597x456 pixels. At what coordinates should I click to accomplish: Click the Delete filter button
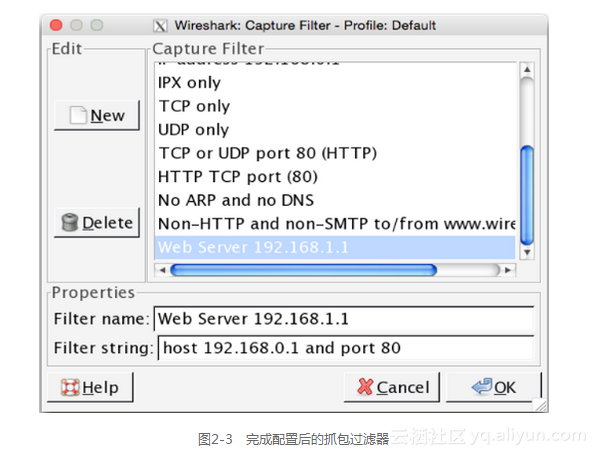(97, 223)
